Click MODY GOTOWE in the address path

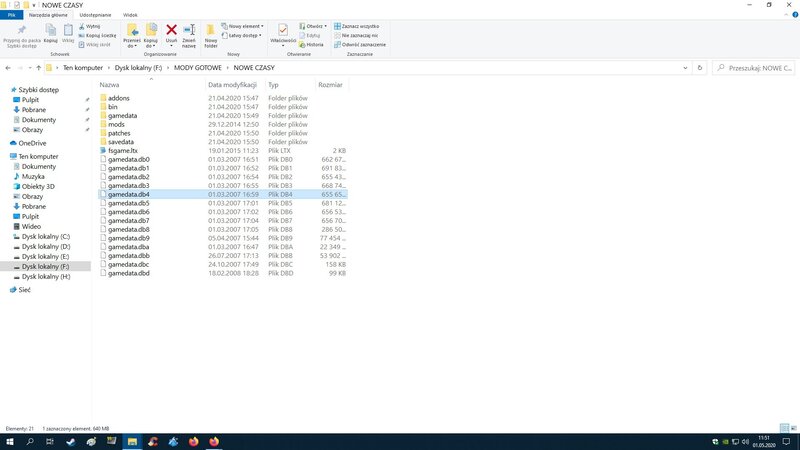pos(198,68)
